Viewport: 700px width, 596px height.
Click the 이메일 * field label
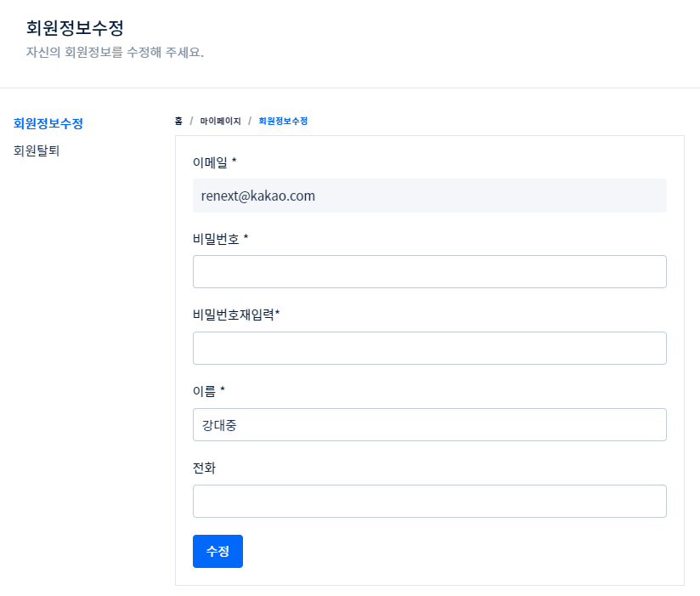coord(214,162)
